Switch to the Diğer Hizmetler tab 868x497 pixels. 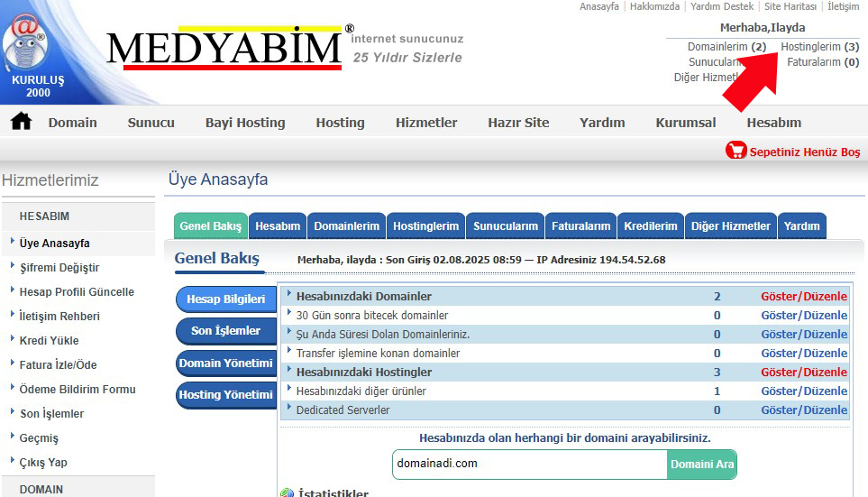[731, 226]
